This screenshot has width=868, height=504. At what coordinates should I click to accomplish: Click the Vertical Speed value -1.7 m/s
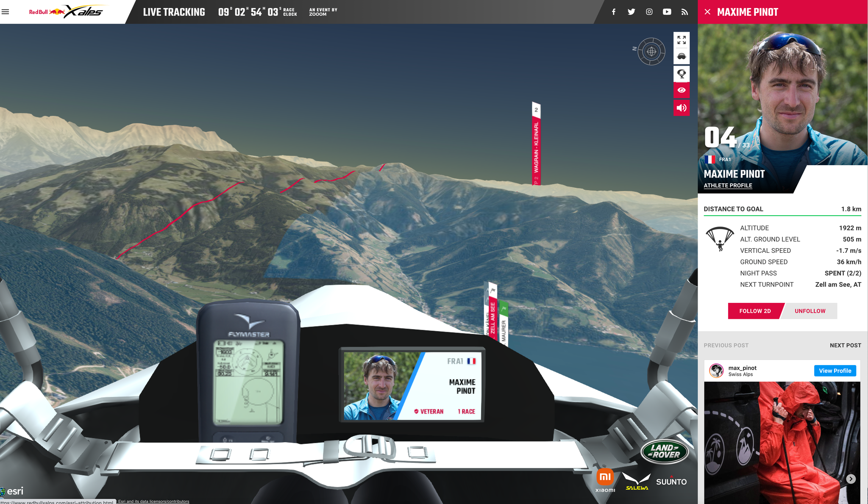[x=849, y=251]
